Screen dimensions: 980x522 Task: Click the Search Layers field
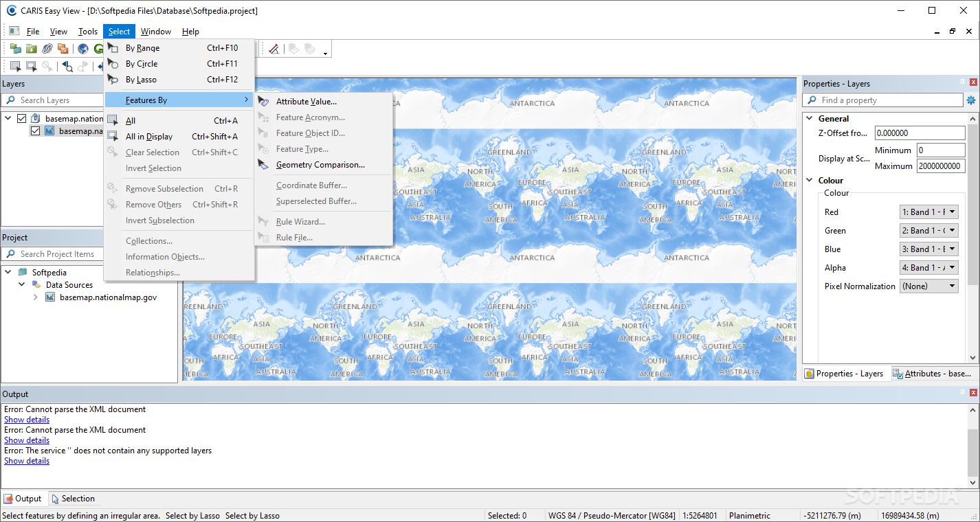click(54, 100)
